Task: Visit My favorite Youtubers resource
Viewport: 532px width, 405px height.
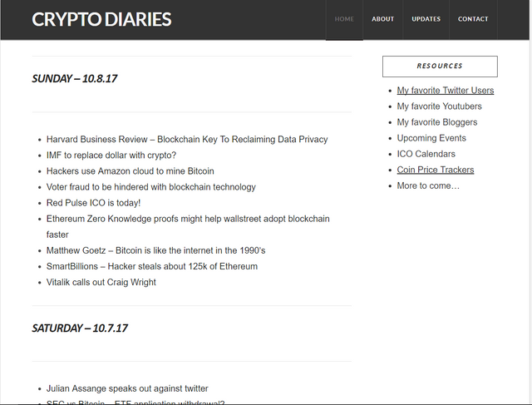Action: tap(439, 106)
